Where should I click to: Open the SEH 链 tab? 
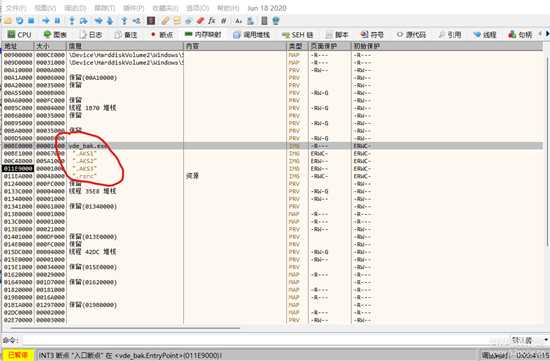point(298,34)
